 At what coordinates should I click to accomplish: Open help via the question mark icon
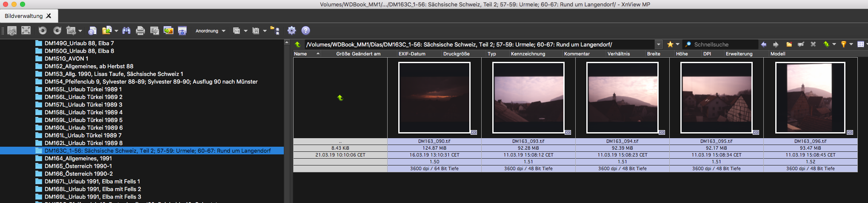click(306, 30)
